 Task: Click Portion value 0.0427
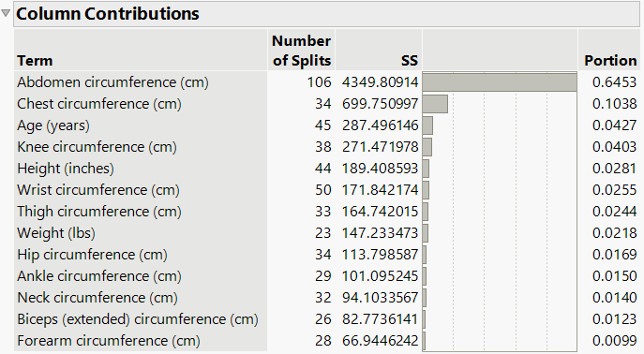point(614,125)
